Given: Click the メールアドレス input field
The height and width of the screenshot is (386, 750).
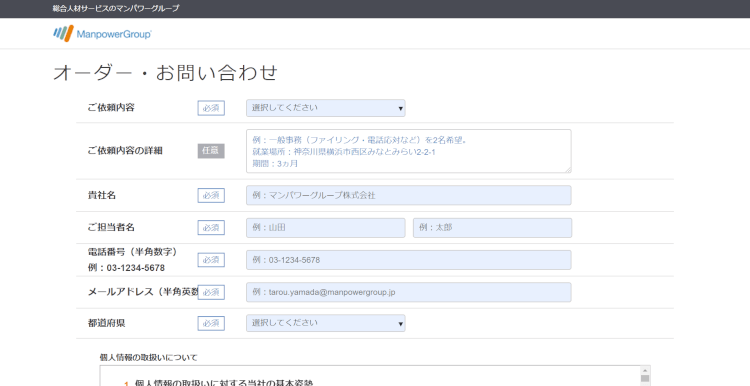Looking at the screenshot, I should pyautogui.click(x=408, y=292).
